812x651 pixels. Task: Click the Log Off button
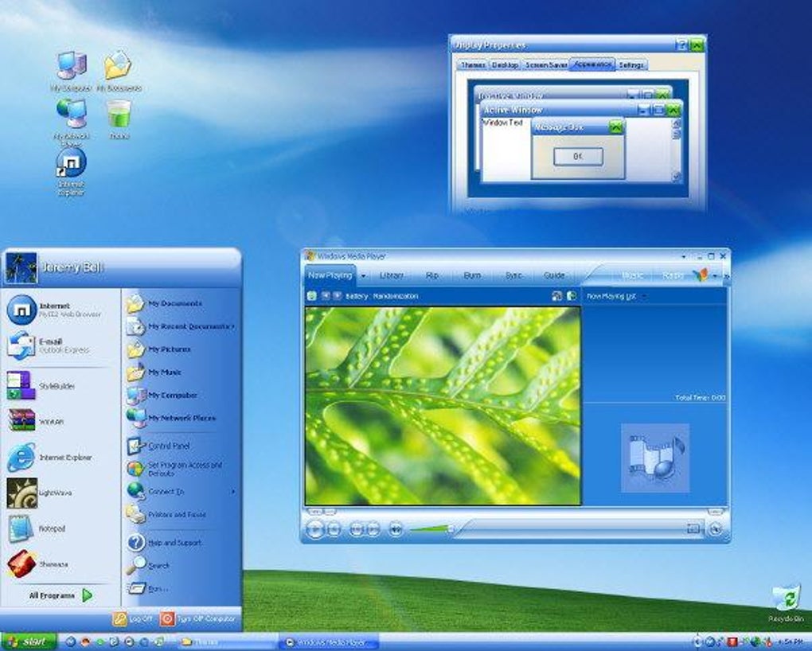tap(134, 618)
